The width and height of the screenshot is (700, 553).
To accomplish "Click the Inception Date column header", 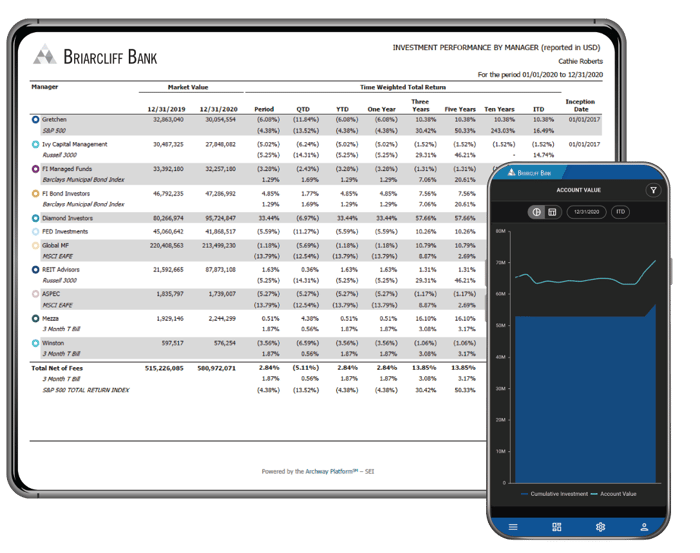I will (580, 105).
